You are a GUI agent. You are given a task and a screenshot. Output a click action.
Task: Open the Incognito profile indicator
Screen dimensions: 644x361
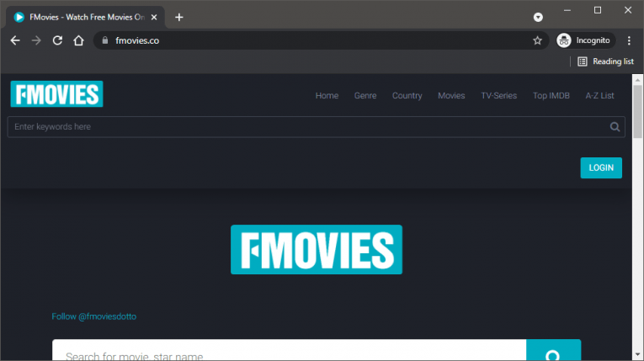586,40
